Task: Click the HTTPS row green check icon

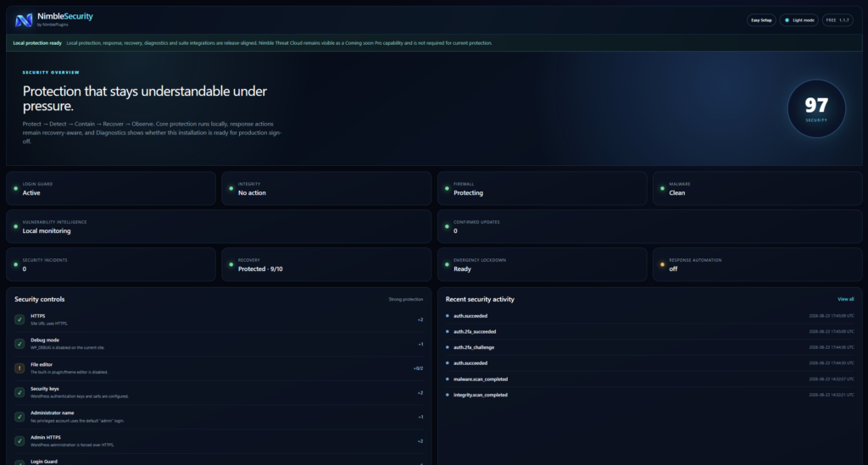Action: (x=19, y=319)
